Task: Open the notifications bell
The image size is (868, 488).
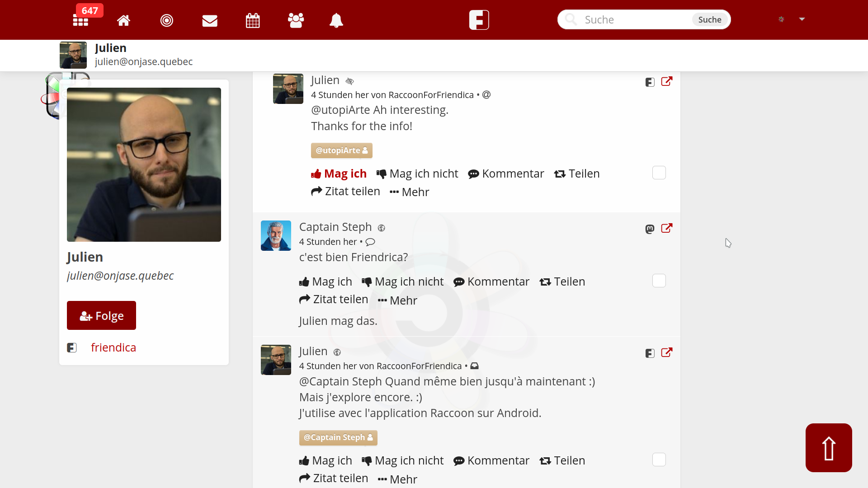Action: 336,20
